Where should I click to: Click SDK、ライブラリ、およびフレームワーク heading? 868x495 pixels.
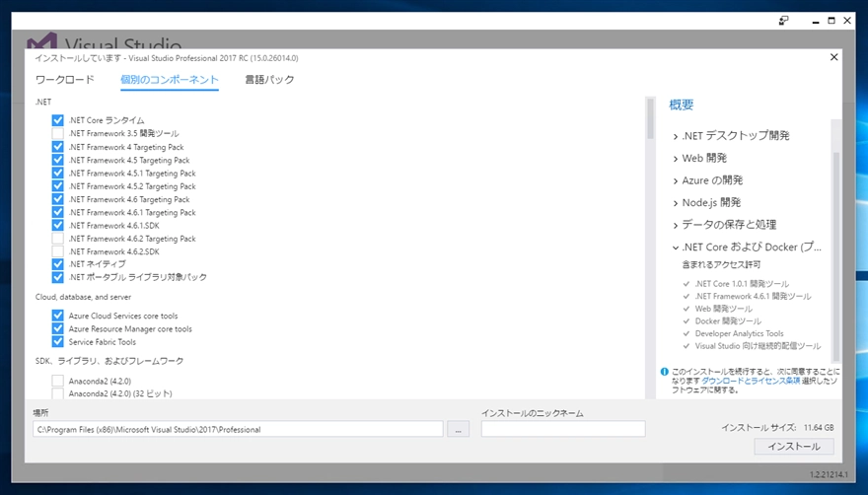(109, 361)
